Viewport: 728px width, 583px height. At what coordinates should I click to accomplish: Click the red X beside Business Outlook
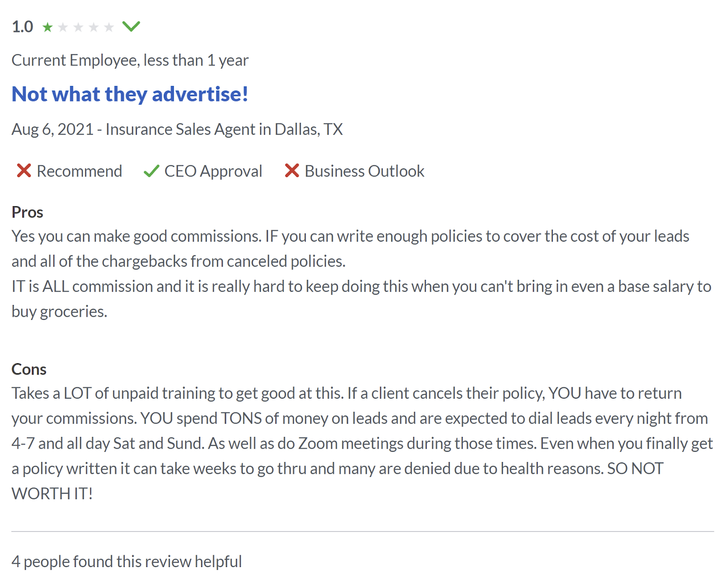292,171
